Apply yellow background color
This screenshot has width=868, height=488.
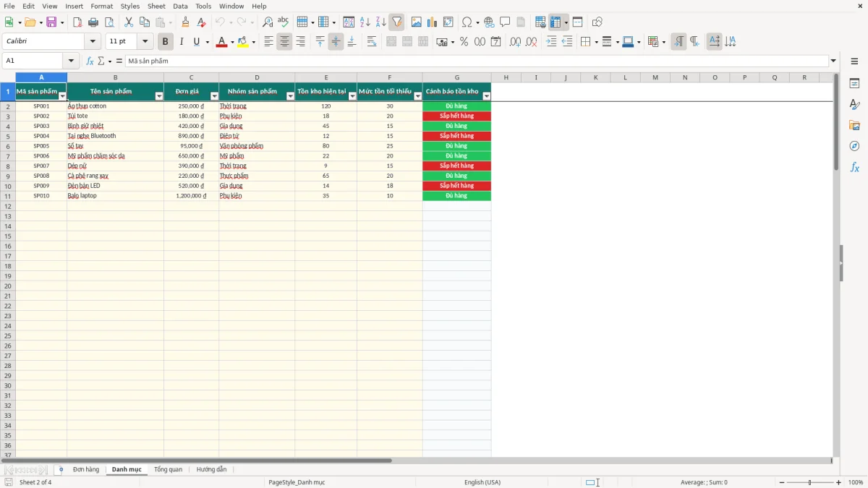click(x=242, y=42)
